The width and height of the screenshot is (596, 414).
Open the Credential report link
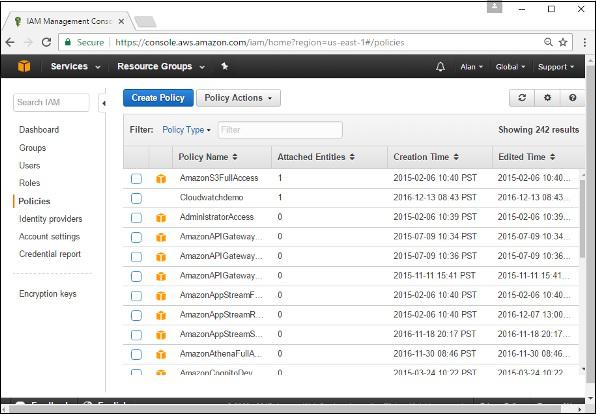[x=50, y=254]
